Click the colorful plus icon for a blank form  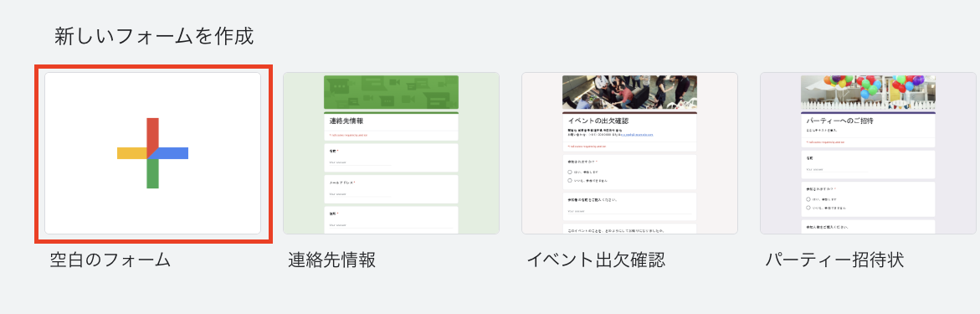click(x=152, y=152)
